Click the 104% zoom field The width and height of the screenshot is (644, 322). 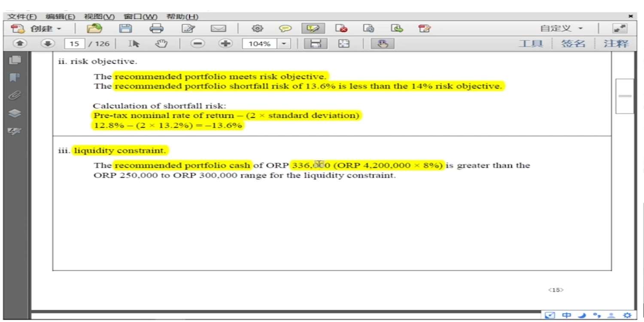tap(260, 44)
